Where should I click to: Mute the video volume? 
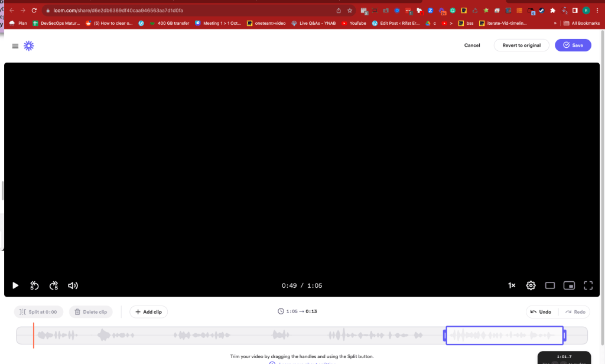pos(73,285)
